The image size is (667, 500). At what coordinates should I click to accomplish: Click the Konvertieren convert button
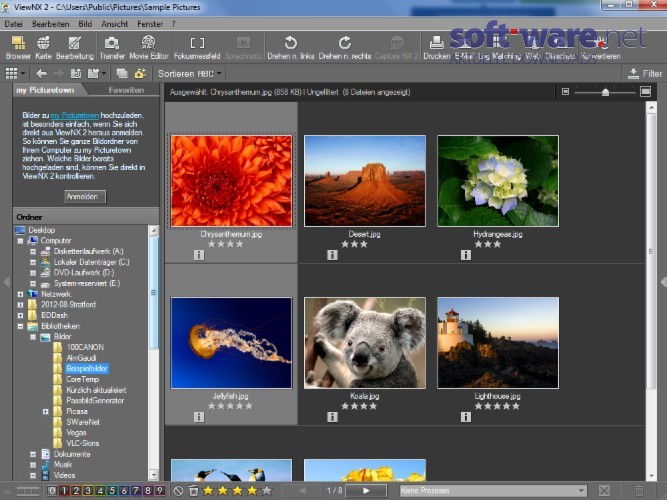(601, 47)
